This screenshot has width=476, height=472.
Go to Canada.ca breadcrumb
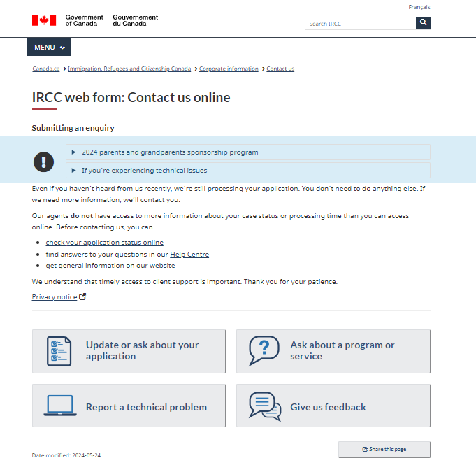pyautogui.click(x=46, y=69)
